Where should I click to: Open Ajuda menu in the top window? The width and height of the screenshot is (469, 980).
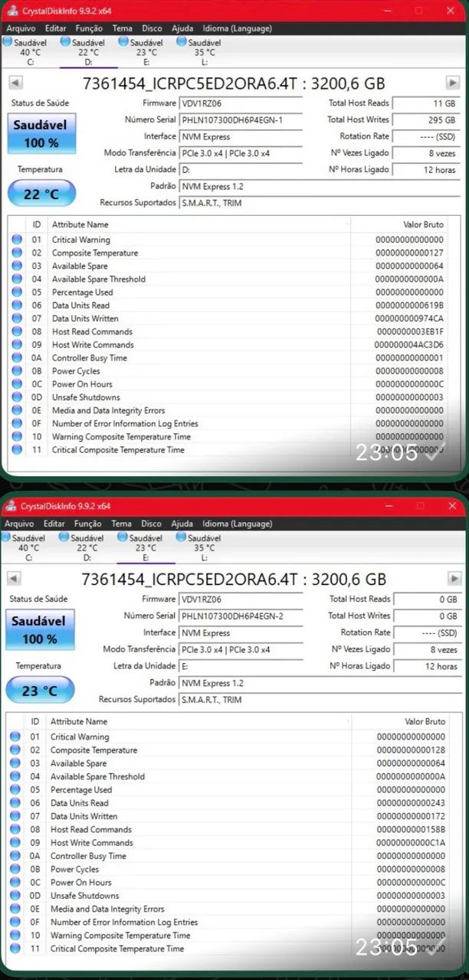coord(182,28)
